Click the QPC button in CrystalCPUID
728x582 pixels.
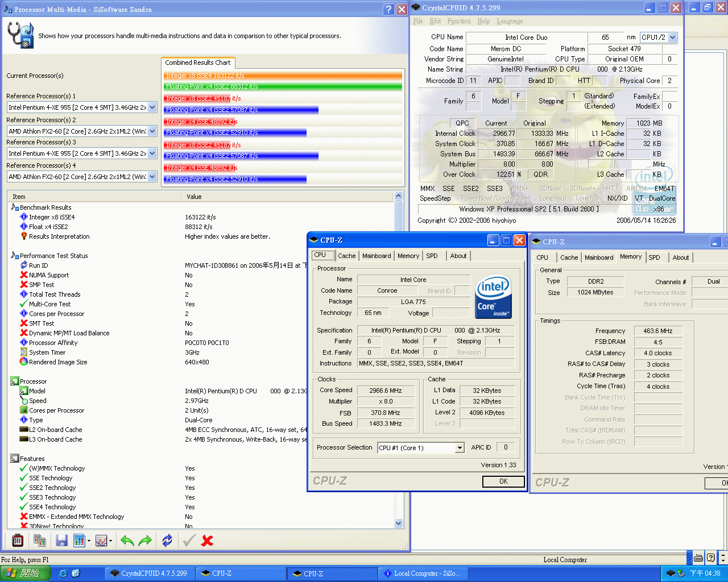pos(462,123)
